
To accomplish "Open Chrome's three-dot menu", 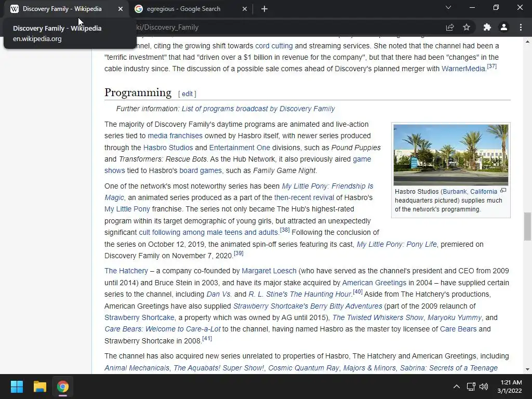I will pos(521,27).
